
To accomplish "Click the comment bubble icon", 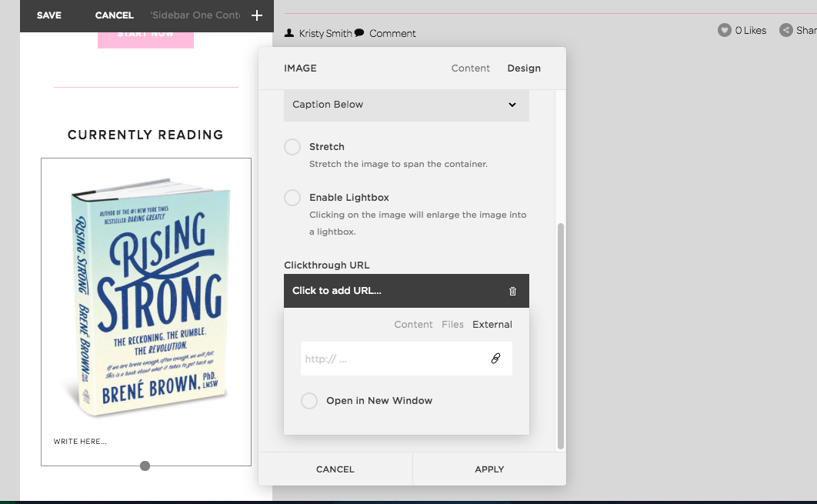I will [x=359, y=33].
